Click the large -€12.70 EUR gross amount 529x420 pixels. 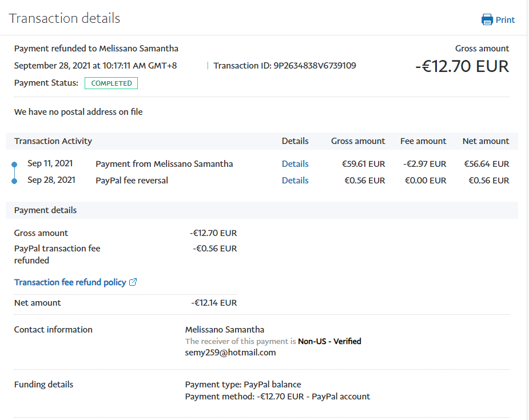(x=462, y=66)
